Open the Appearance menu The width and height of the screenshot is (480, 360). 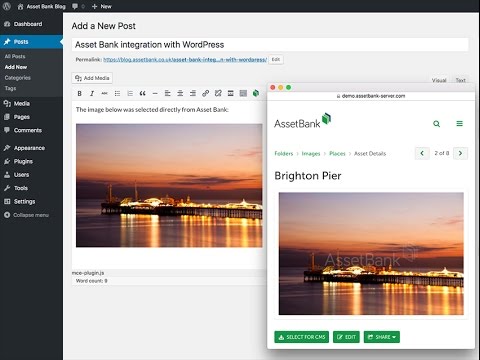point(29,148)
